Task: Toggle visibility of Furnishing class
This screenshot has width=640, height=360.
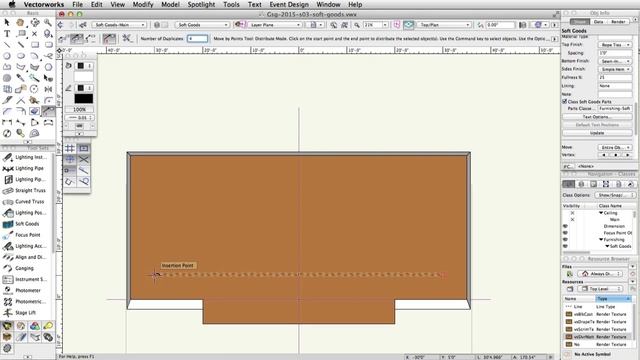Action: pyautogui.click(x=565, y=240)
